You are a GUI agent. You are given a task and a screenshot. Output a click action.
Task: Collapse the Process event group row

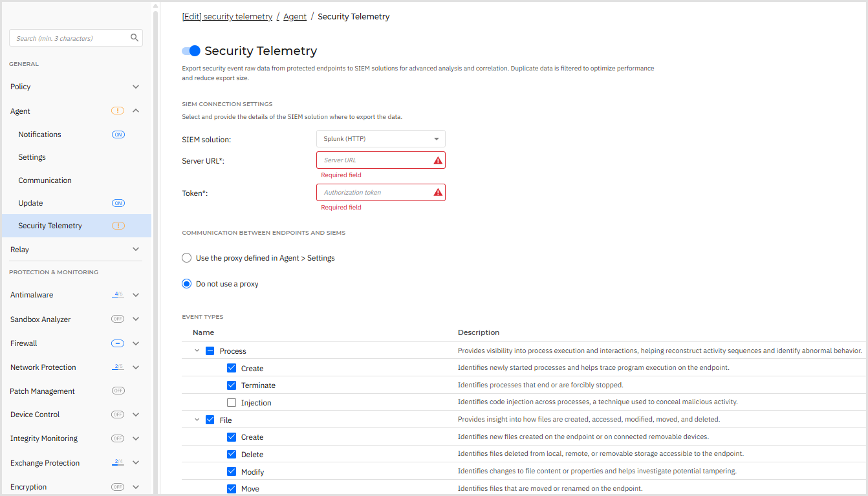[197, 351]
